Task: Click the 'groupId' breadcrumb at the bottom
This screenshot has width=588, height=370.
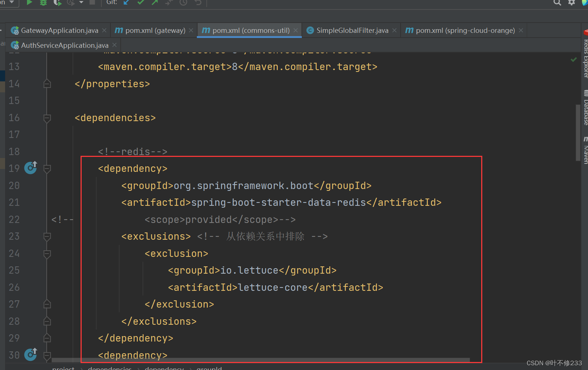Action: [x=209, y=368]
